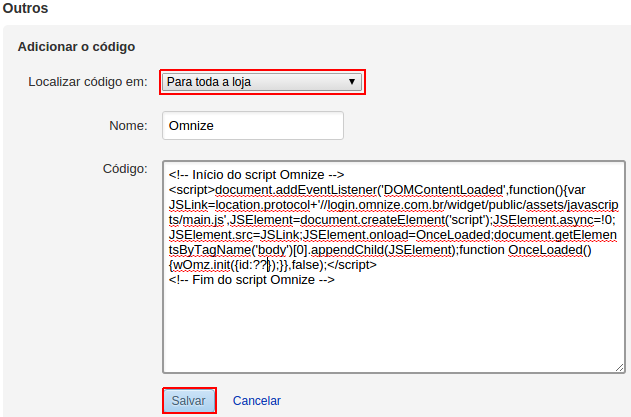Click the 'Nome:' label
Image resolution: width=631 pixels, height=417 pixels.
[128, 126]
